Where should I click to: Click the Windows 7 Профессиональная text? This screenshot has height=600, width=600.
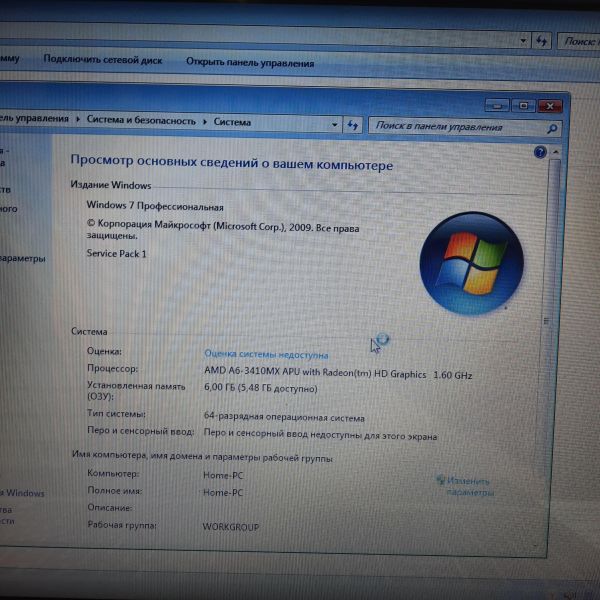pyautogui.click(x=155, y=206)
